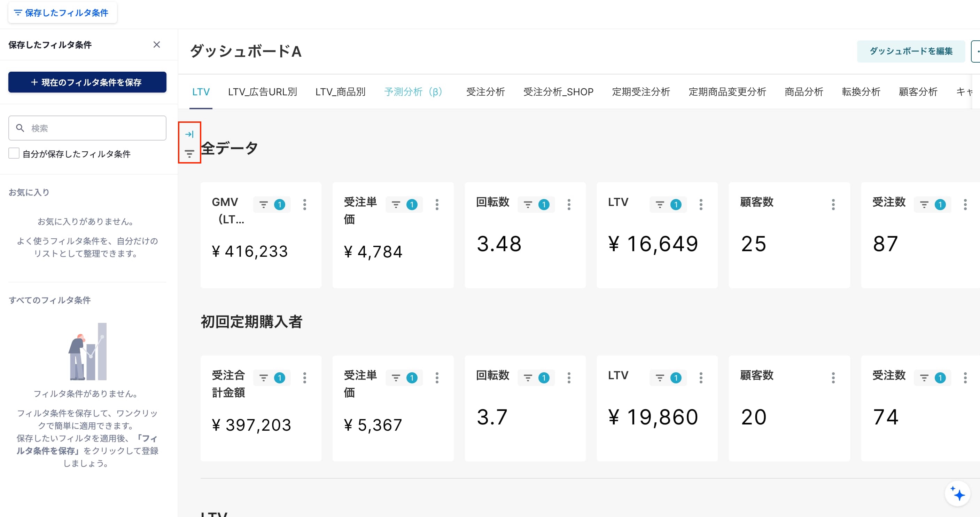Viewport: 980px width, 517px height.
Task: Click the 検索 search input field
Action: (x=87, y=128)
